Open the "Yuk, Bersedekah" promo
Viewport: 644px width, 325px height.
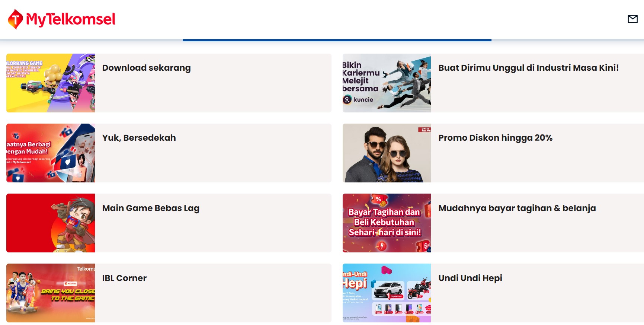point(139,138)
